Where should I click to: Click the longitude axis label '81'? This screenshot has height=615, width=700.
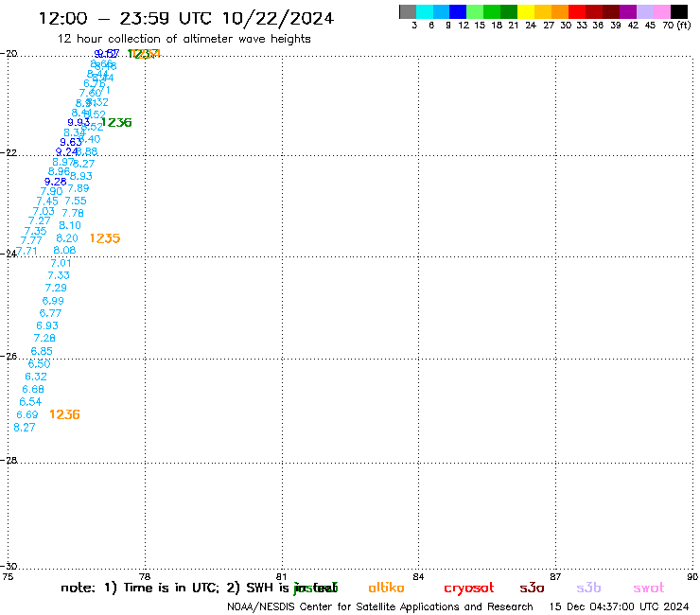(x=282, y=576)
